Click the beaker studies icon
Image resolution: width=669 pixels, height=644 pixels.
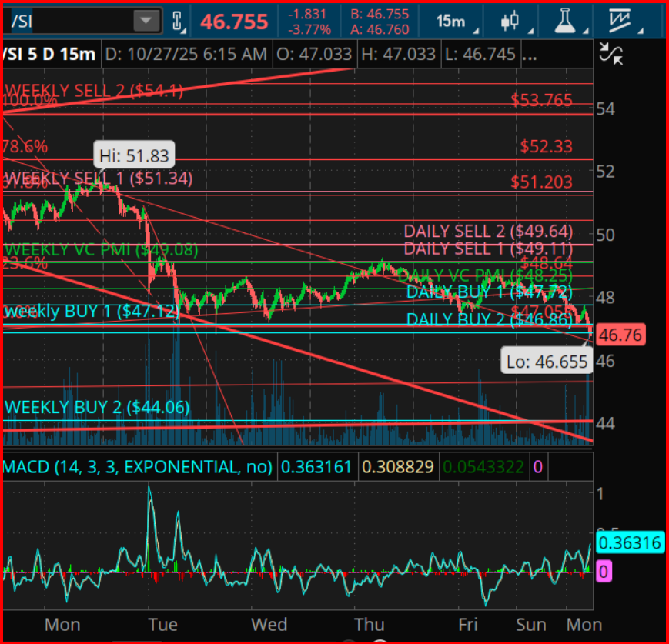tap(566, 19)
